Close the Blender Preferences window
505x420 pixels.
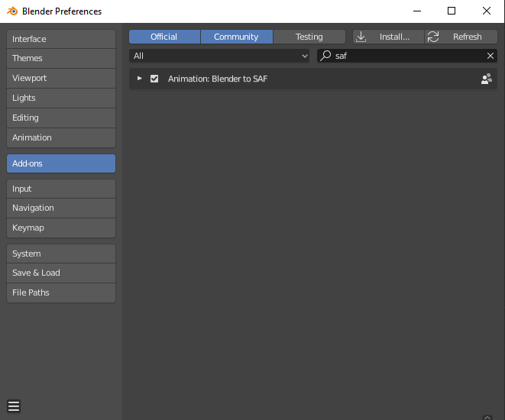pos(487,11)
